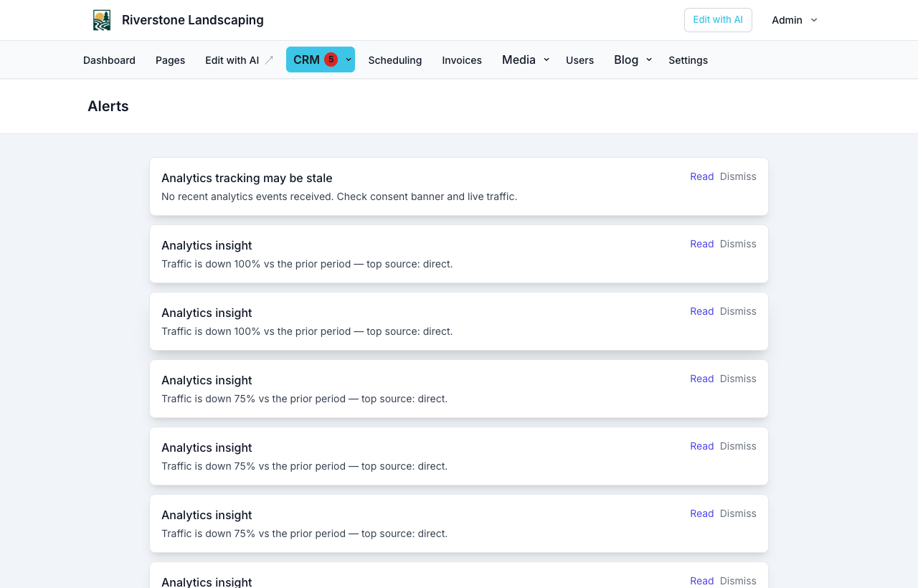Viewport: 918px width, 588px height.
Task: Mark the second traffic down 100% alert read
Action: pyautogui.click(x=702, y=311)
